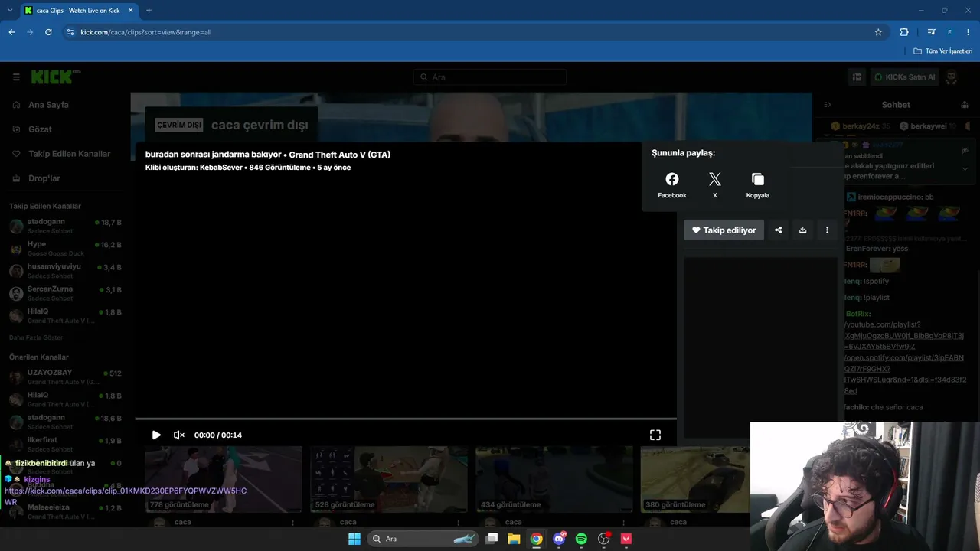980x551 pixels.
Task: Open the Chrome media controls icon
Action: click(931, 32)
